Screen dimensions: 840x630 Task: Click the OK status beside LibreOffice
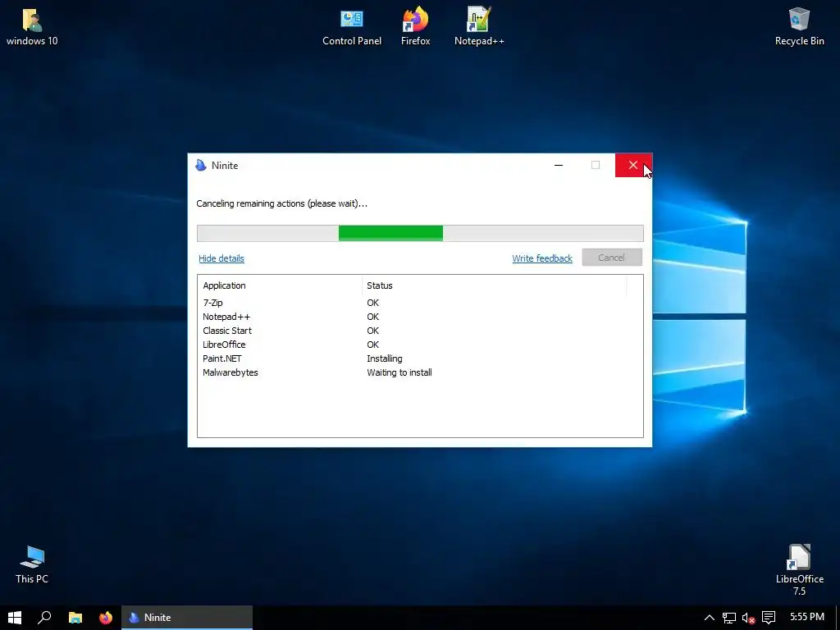coord(373,345)
